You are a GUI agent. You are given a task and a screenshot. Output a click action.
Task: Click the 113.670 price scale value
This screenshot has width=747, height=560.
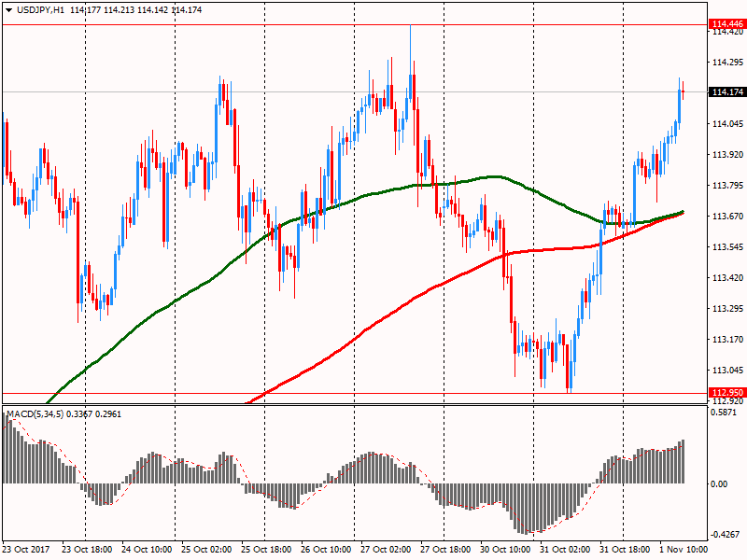[x=727, y=217]
